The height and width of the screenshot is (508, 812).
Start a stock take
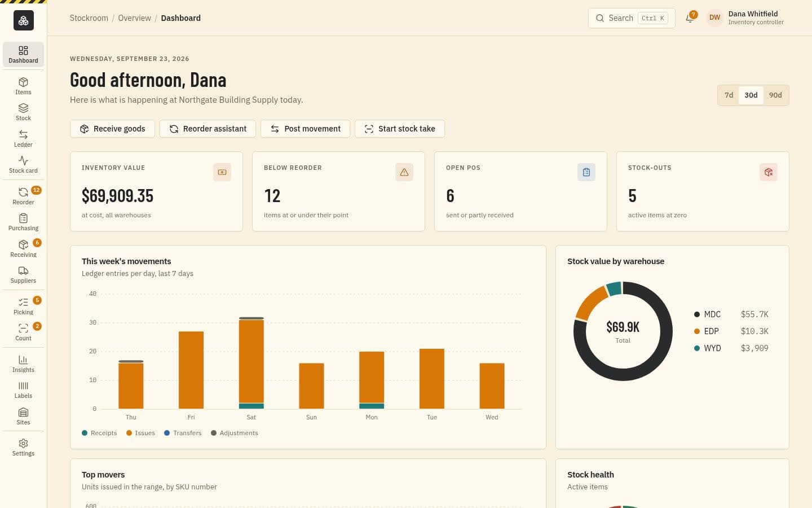400,129
